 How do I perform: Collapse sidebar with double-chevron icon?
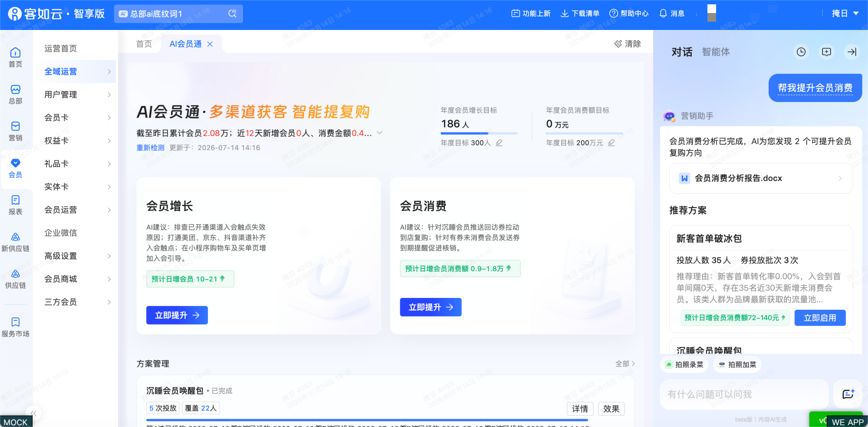(33, 413)
